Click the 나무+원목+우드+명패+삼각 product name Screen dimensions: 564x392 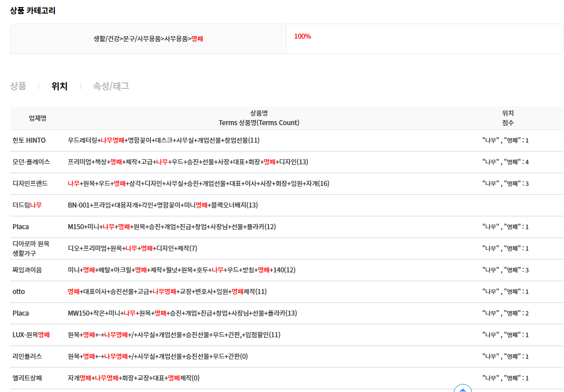[199, 183]
